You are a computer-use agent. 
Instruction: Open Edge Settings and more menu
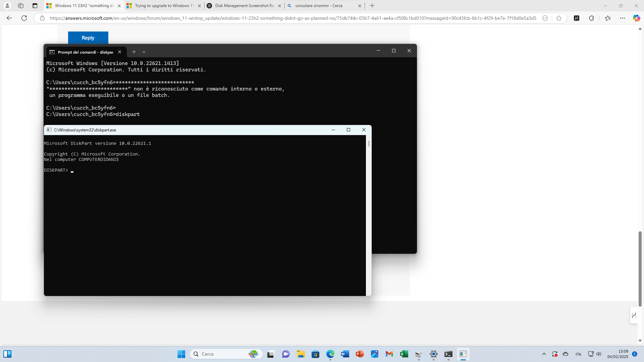(x=623, y=18)
